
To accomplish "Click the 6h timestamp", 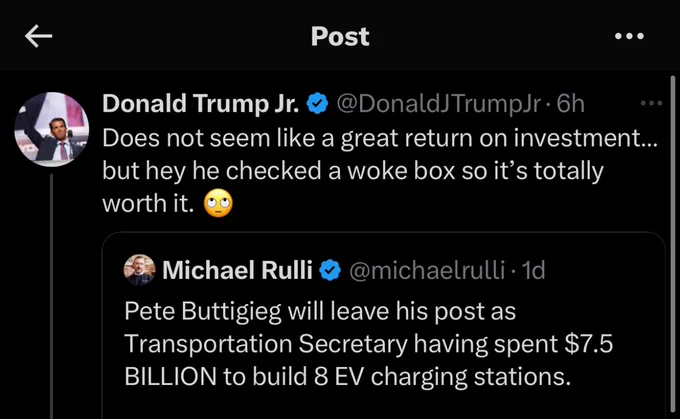I will pyautogui.click(x=571, y=104).
